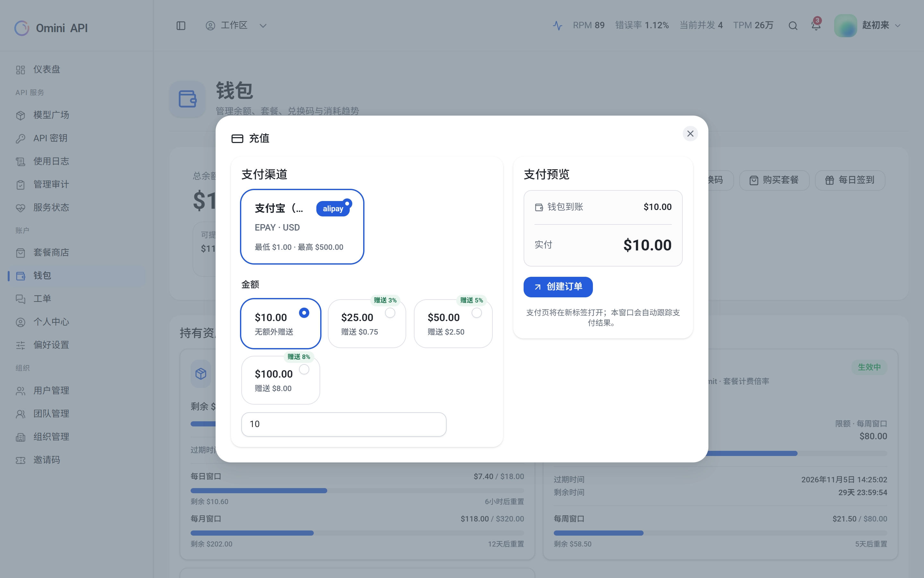Click the sliders icon beside 偏好设置
Viewport: 924px width, 578px height.
point(21,345)
